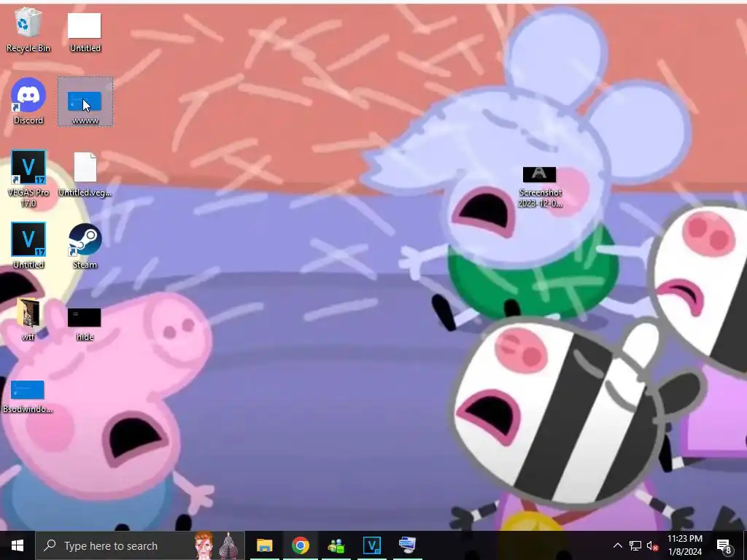The height and width of the screenshot is (560, 747).
Task: Open Google Chrome from the taskbar
Action: 300,545
